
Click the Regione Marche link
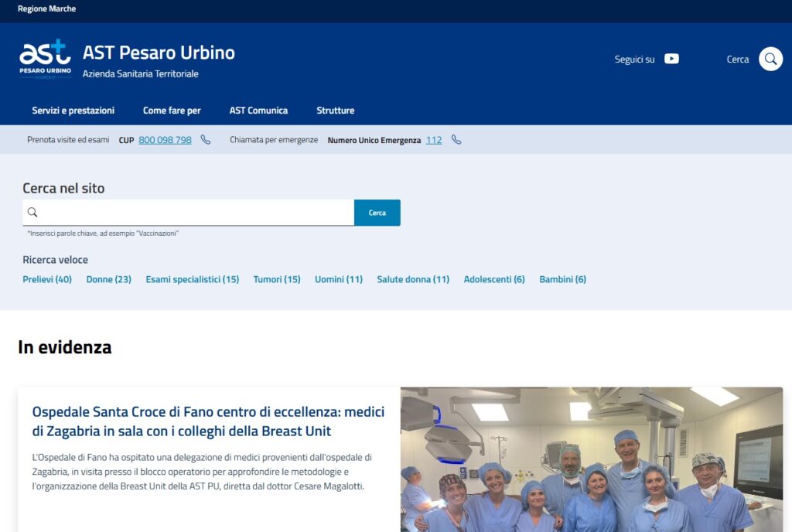point(47,9)
